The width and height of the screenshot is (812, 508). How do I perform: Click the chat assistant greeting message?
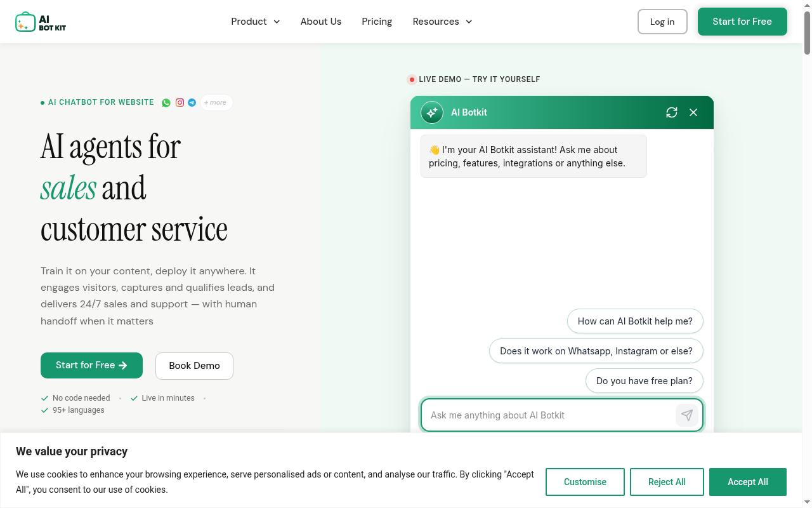(534, 156)
